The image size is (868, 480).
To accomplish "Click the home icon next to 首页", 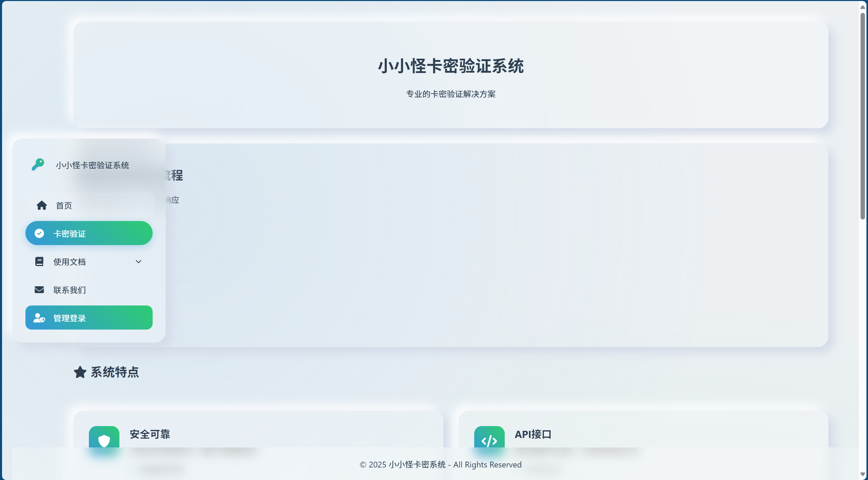I will (x=41, y=205).
